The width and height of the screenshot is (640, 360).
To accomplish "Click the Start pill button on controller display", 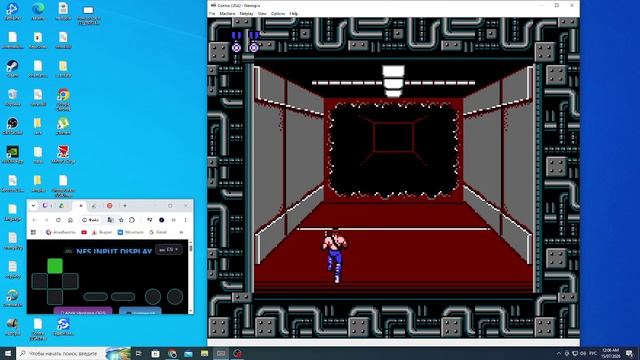I will (x=123, y=297).
